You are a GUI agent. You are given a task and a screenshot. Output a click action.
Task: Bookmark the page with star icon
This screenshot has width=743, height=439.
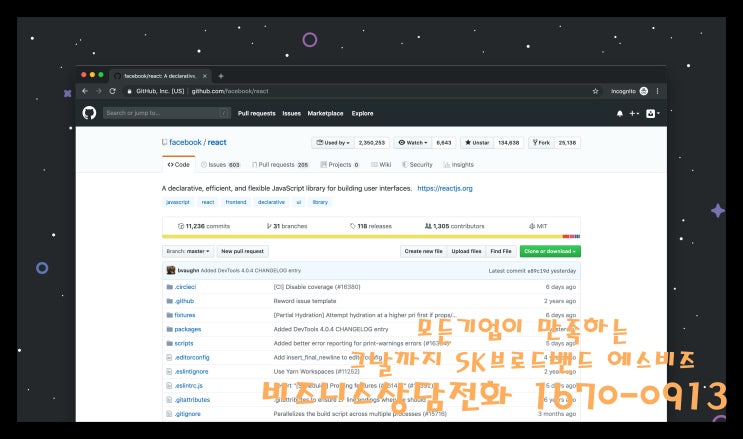pyautogui.click(x=595, y=91)
